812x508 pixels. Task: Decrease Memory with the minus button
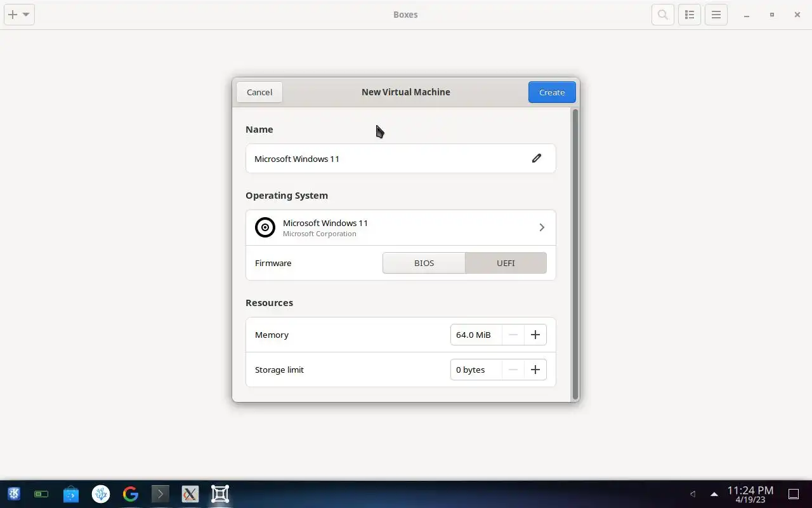click(513, 335)
